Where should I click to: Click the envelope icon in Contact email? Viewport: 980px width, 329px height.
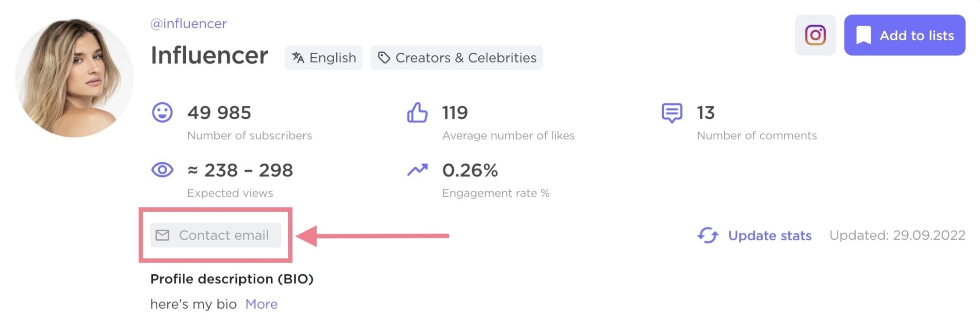(x=163, y=235)
